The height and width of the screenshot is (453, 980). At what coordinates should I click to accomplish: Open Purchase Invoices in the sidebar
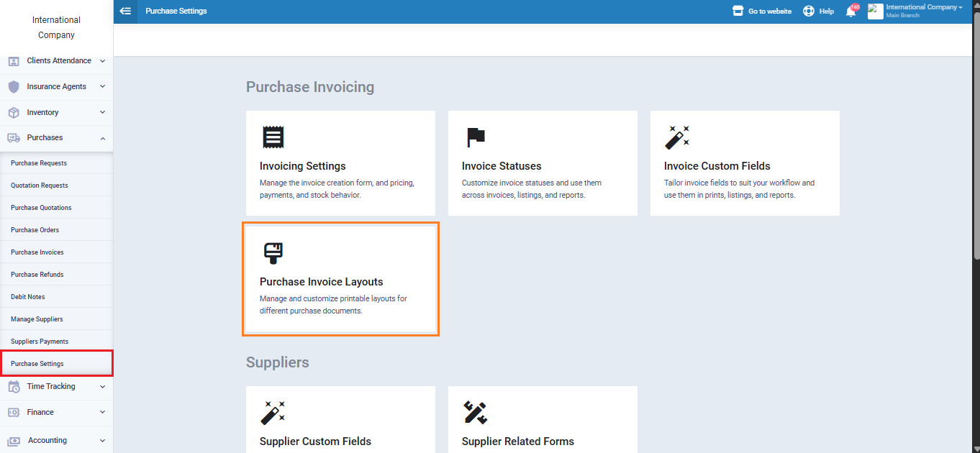tap(37, 252)
